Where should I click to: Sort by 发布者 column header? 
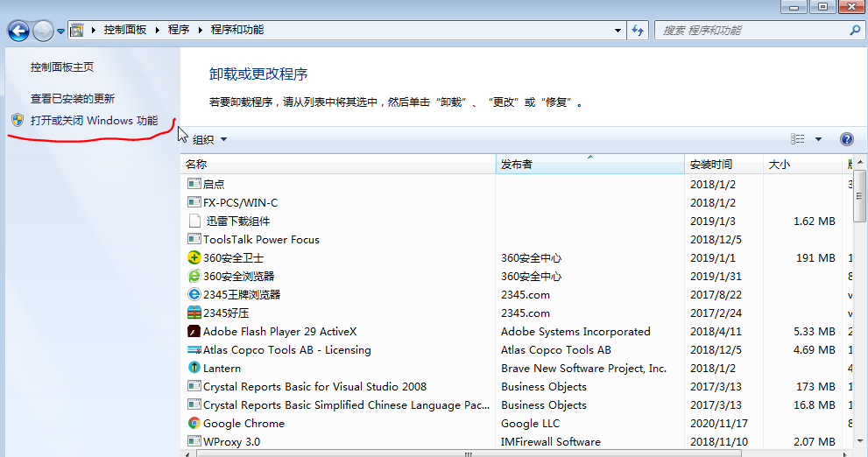click(x=590, y=165)
